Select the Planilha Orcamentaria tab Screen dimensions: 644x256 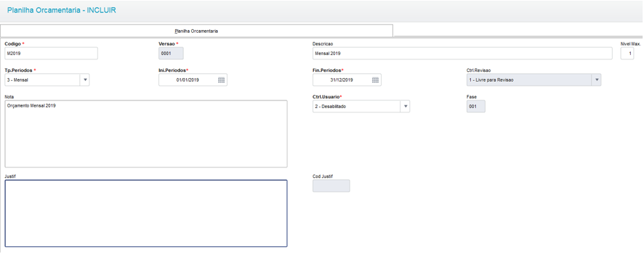[196, 31]
